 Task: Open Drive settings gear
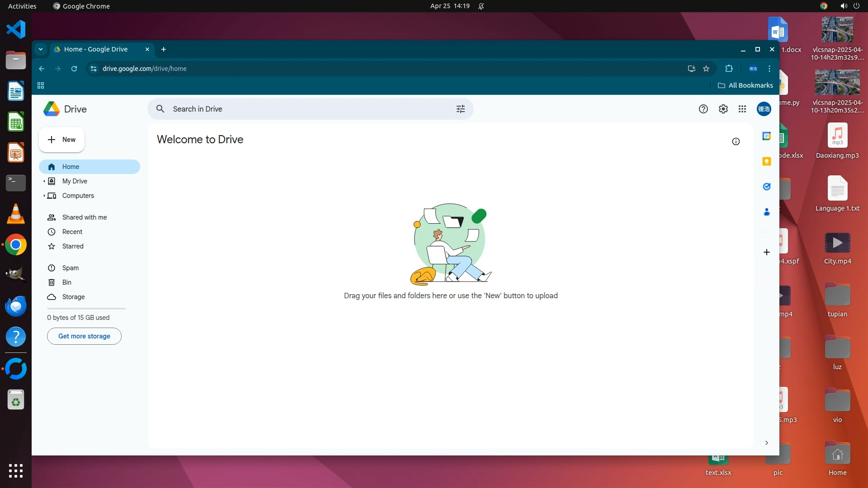tap(723, 109)
